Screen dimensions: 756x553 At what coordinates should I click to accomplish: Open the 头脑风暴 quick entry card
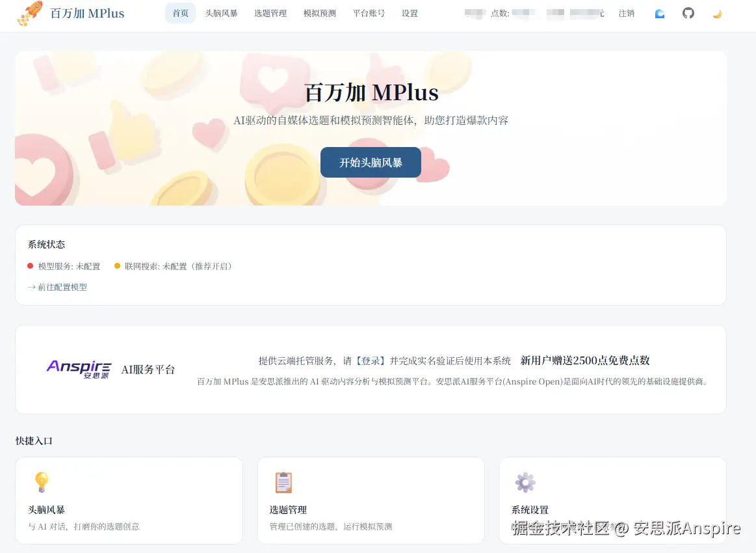129,500
